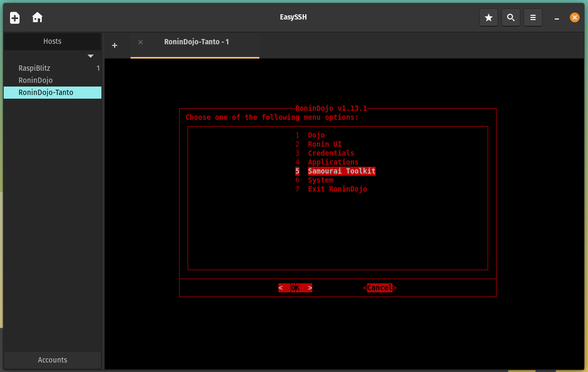Add a new connection with the plus icon
This screenshot has height=372, width=588.
pos(15,17)
